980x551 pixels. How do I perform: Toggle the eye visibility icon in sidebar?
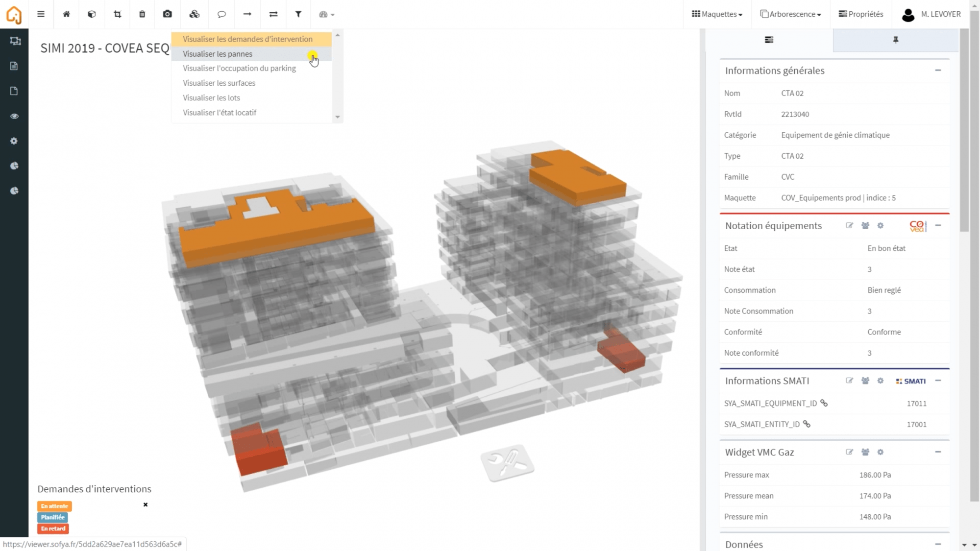[14, 116]
